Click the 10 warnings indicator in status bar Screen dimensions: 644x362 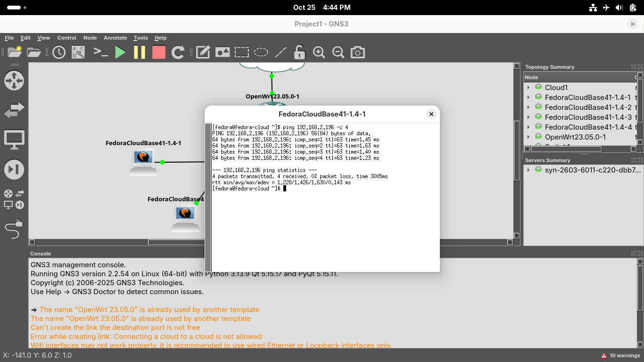click(620, 355)
